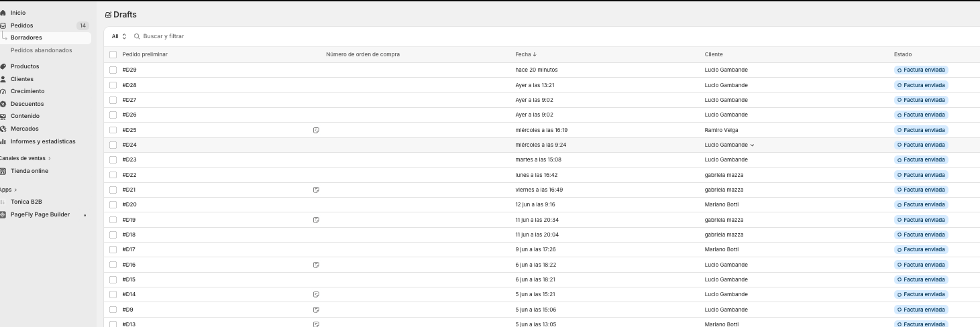
Task: Open draft order #D23
Action: 129,159
